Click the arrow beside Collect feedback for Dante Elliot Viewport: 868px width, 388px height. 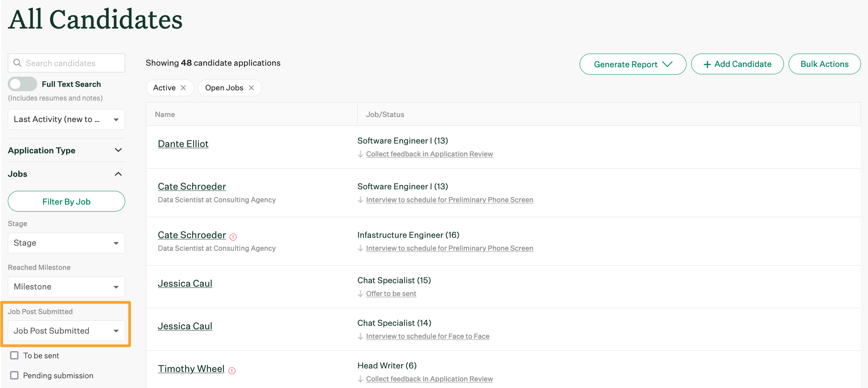pos(360,154)
